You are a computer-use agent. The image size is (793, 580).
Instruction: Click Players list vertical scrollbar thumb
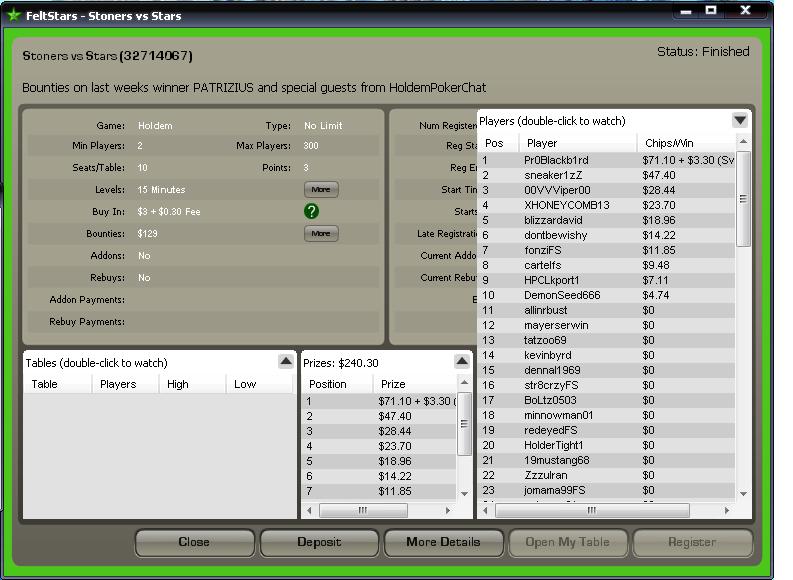(x=743, y=199)
